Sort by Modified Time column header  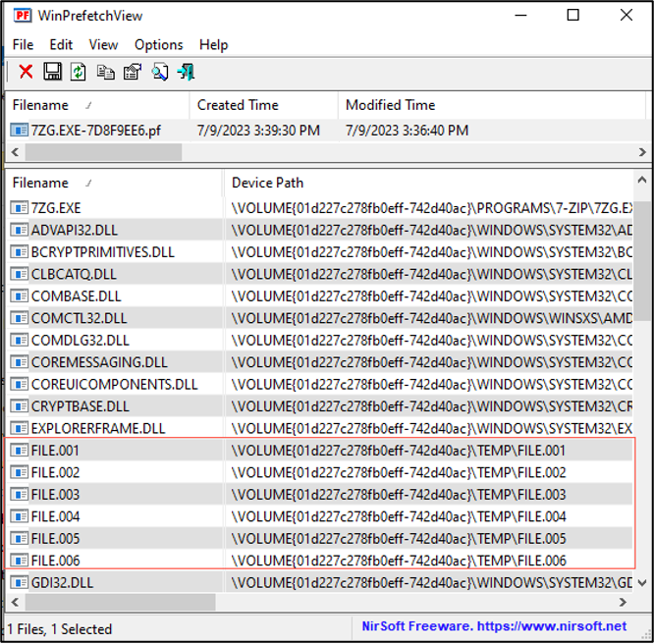491,105
